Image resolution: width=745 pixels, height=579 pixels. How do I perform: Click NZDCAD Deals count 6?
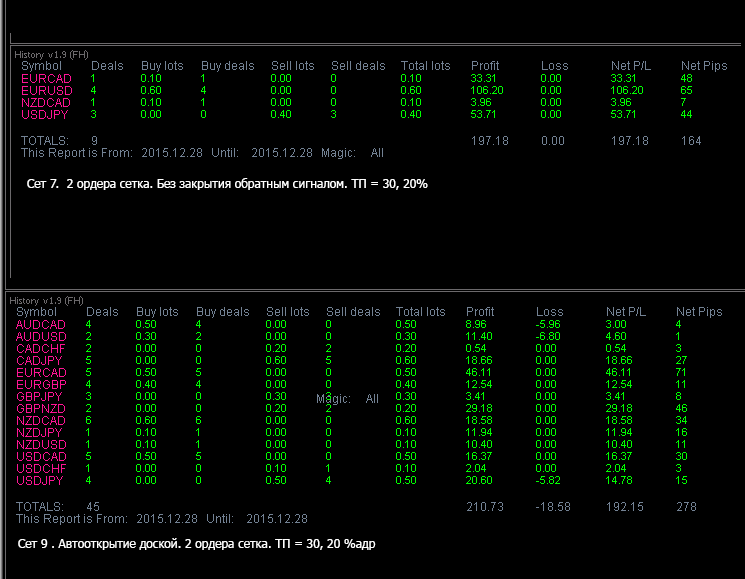pyautogui.click(x=88, y=420)
